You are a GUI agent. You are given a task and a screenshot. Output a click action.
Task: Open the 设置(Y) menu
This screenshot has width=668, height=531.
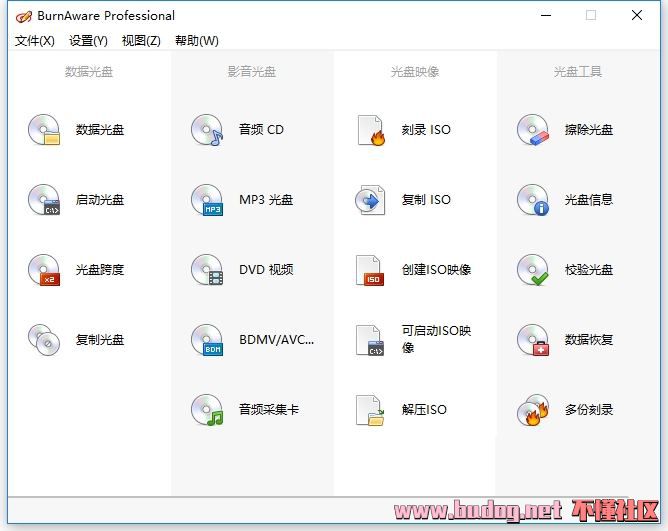(x=88, y=41)
